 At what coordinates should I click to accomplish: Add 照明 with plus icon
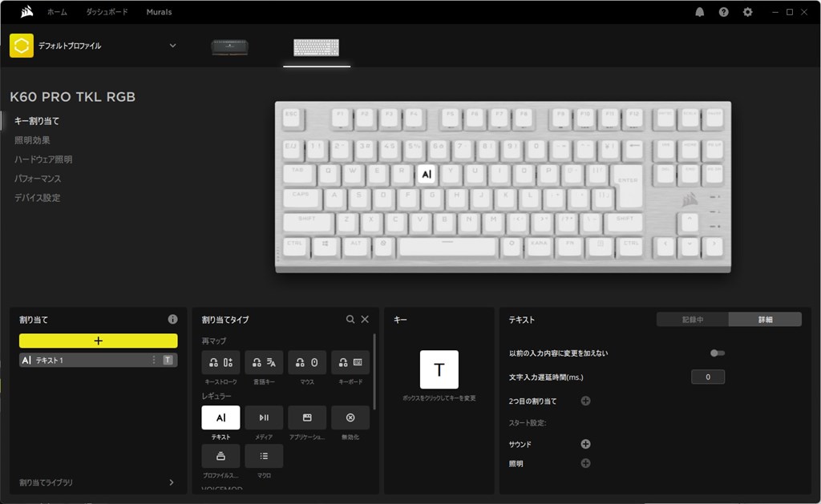tap(585, 463)
